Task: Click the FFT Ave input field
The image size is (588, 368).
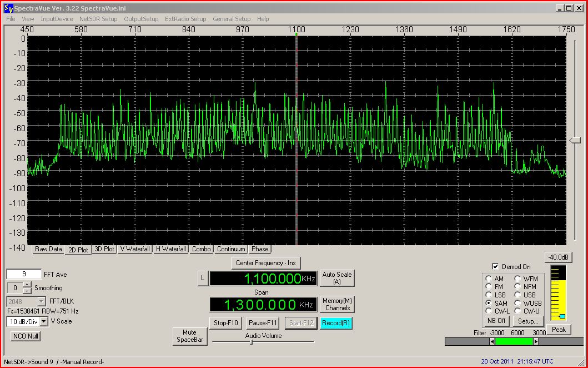Action: [24, 274]
